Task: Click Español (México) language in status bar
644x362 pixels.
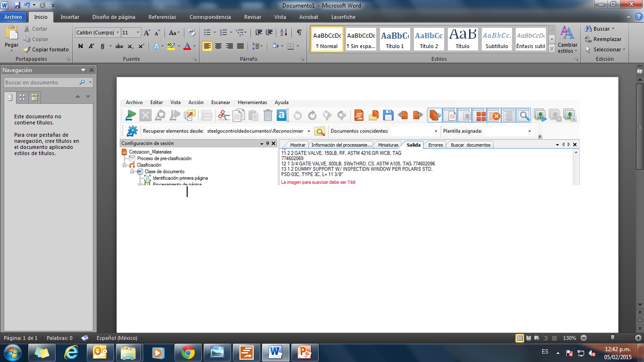Action: pos(117,338)
